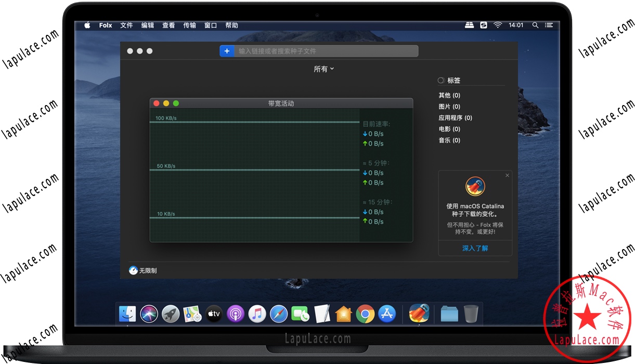Open the 传输 menu
This screenshot has width=635, height=364.
click(189, 24)
